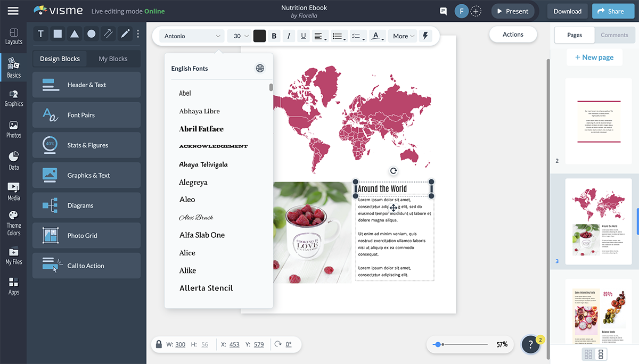Switch to the Comments tab on the right
The image size is (639, 364).
(615, 35)
